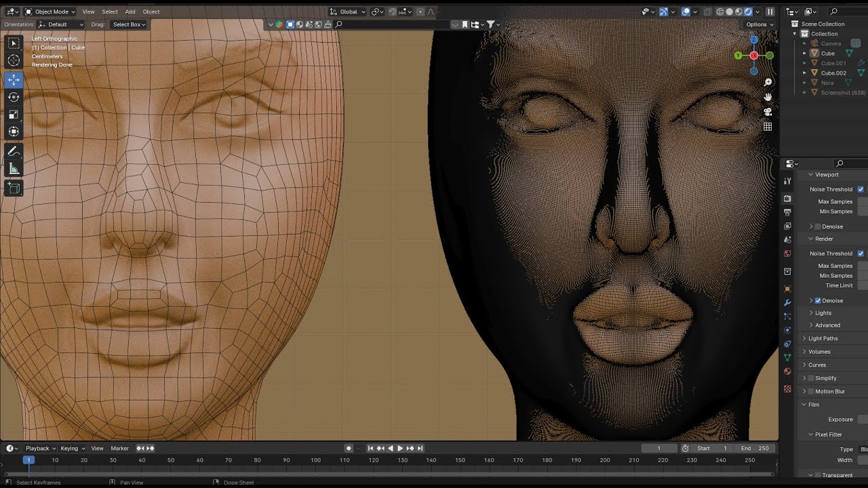Toggle viewport gizmos display
This screenshot has width=868, height=488.
(x=664, y=12)
